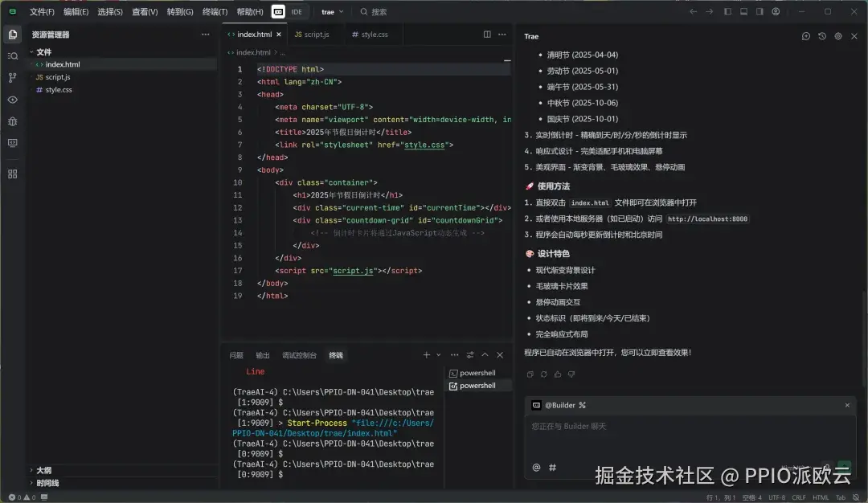Open Remote Explorer monitor icon in sidebar
Viewport: 868px width, 503px height.
(12, 143)
